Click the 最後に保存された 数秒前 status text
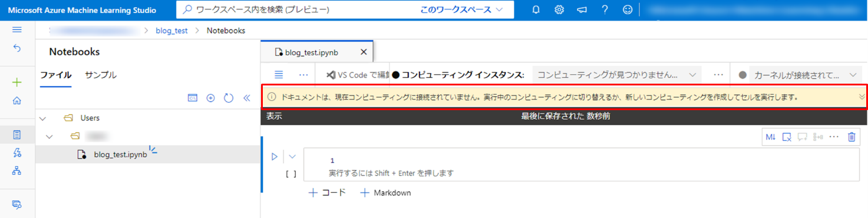 566,116
